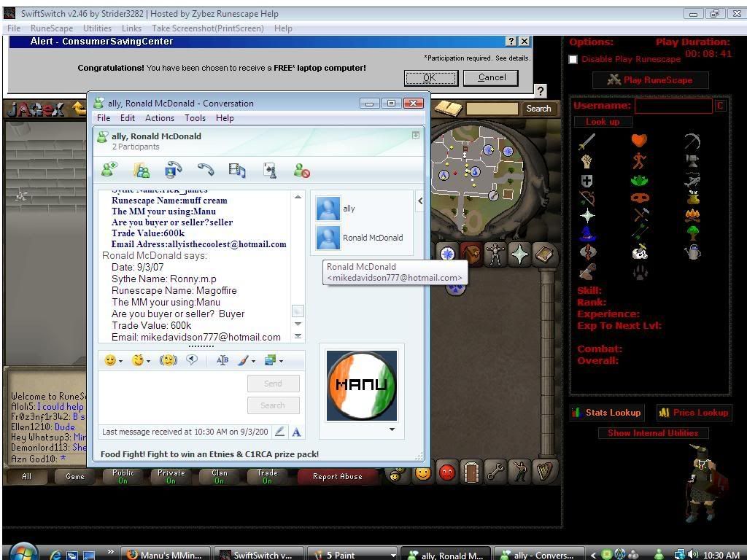Select the Mining pickaxe skill icon
747x560 pixels.
point(692,141)
